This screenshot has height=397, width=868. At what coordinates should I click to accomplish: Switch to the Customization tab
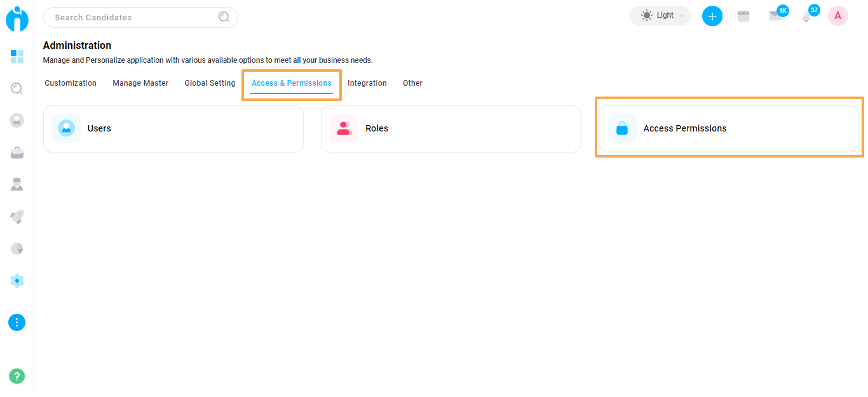pos(71,83)
